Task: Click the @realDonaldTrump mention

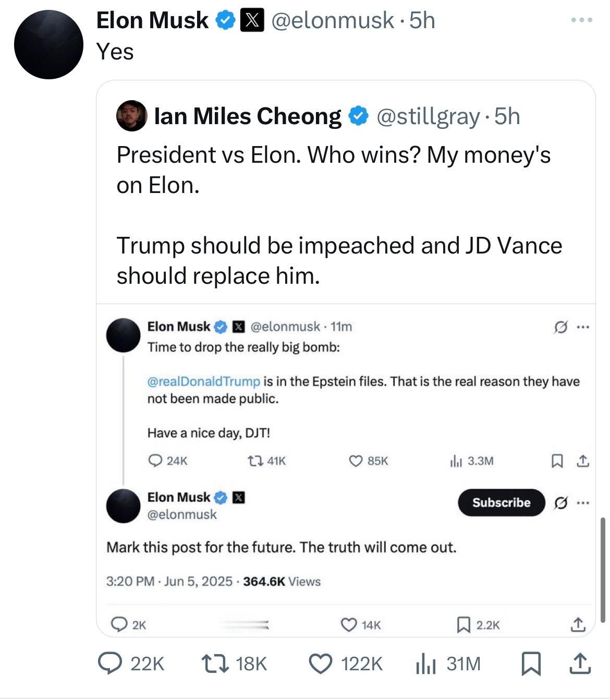Action: 203,381
